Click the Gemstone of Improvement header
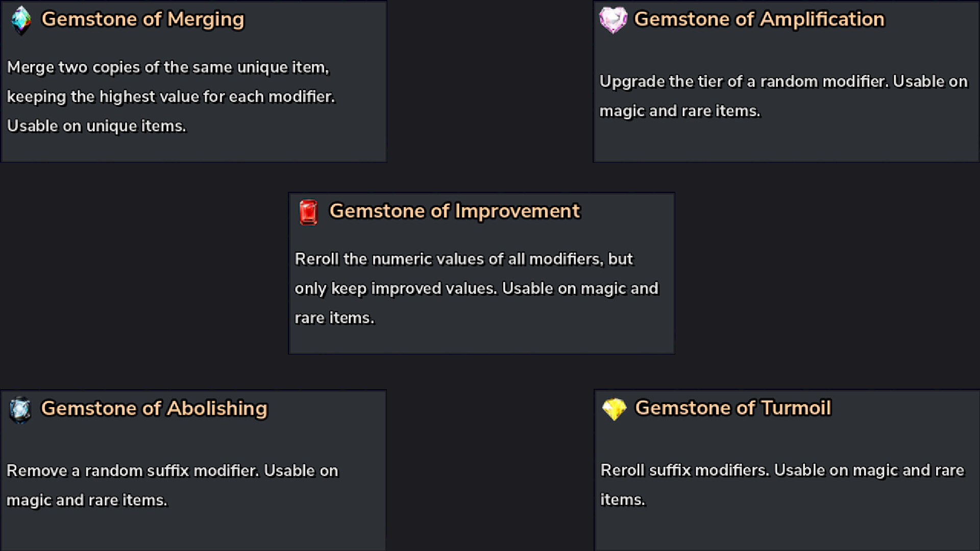The image size is (980, 551). pyautogui.click(x=454, y=211)
